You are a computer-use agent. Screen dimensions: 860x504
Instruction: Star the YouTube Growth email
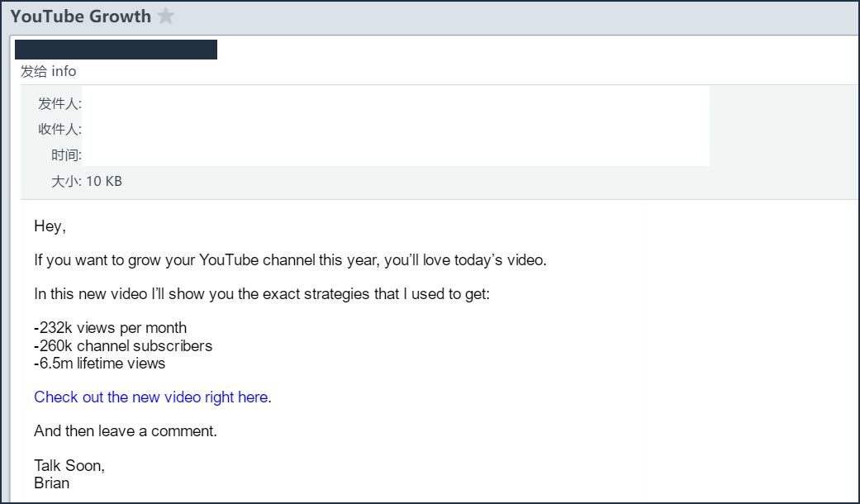click(x=166, y=17)
